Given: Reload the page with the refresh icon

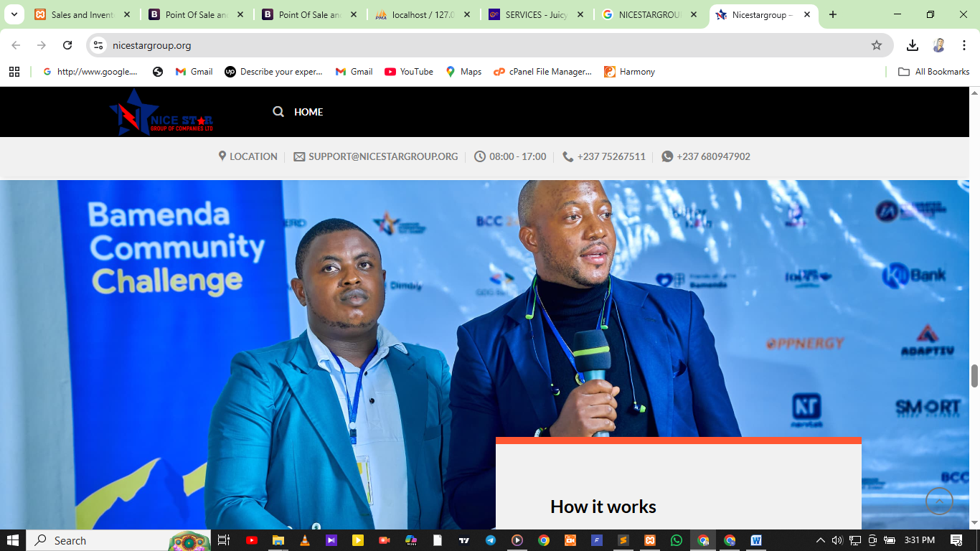Looking at the screenshot, I should coord(67,45).
